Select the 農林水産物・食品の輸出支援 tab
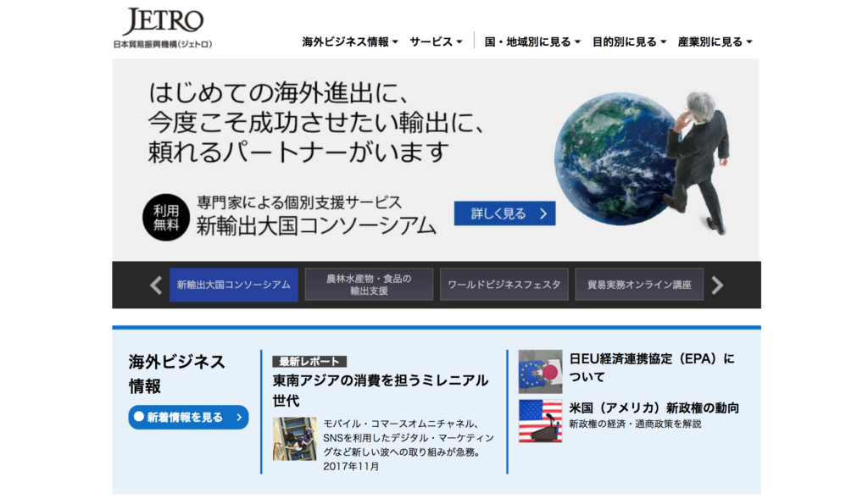The width and height of the screenshot is (868, 499). click(x=369, y=285)
